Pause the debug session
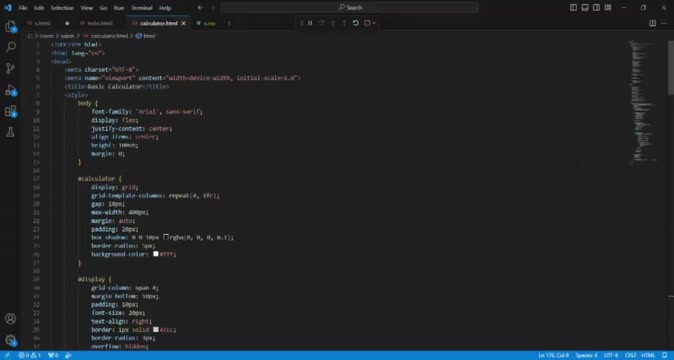Viewport: 674px width, 360px height. click(x=310, y=23)
